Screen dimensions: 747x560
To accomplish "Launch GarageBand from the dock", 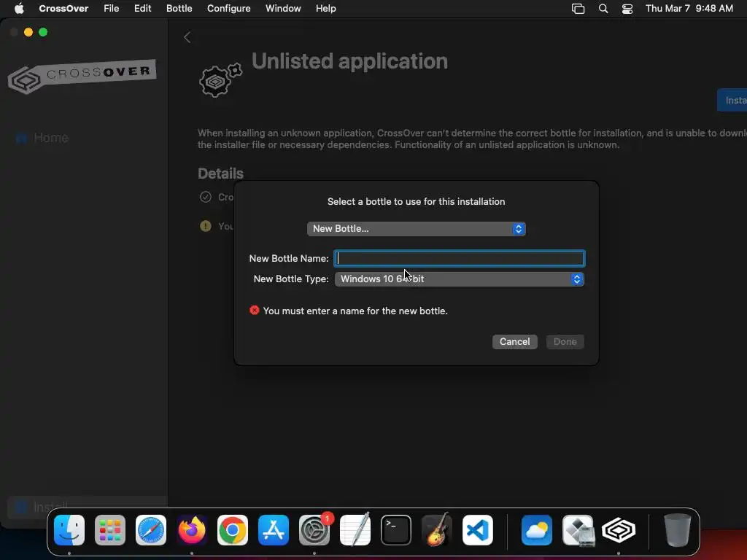I will point(436,530).
